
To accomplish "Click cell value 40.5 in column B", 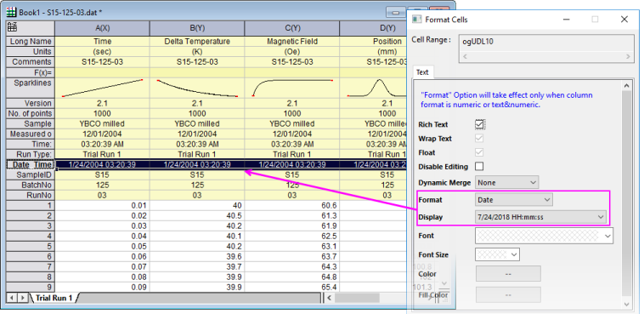I will click(x=197, y=215).
